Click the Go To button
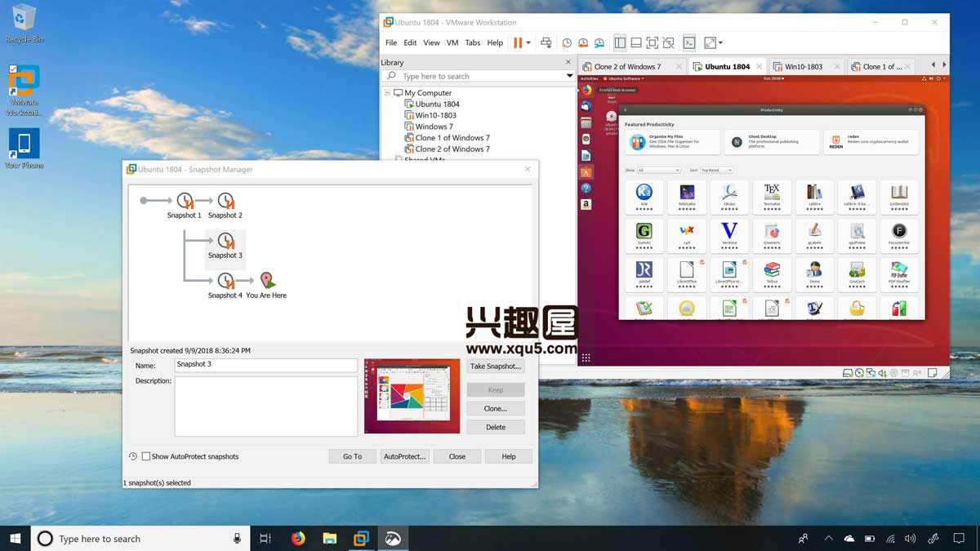The image size is (980, 551). (353, 456)
